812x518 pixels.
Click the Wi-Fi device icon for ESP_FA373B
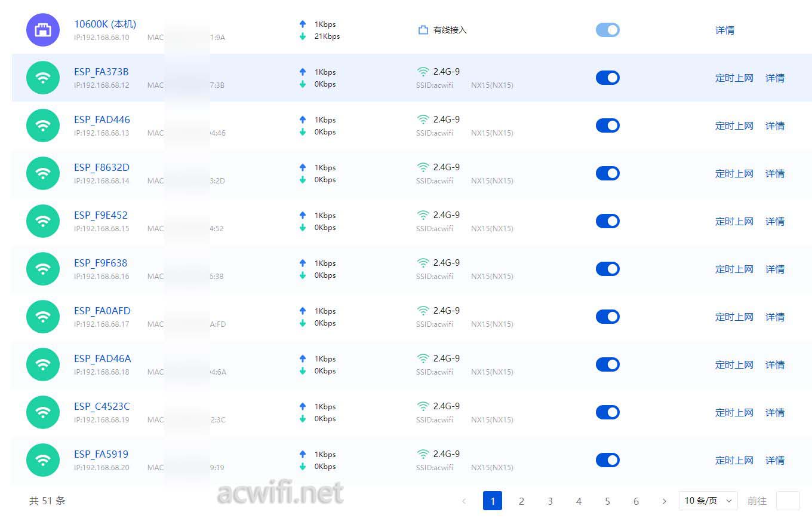click(43, 78)
